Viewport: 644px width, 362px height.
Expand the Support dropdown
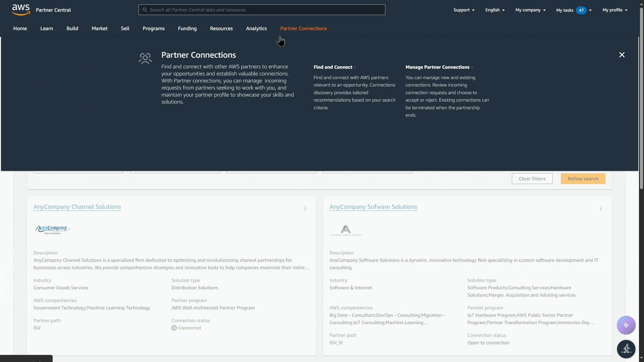pos(464,10)
